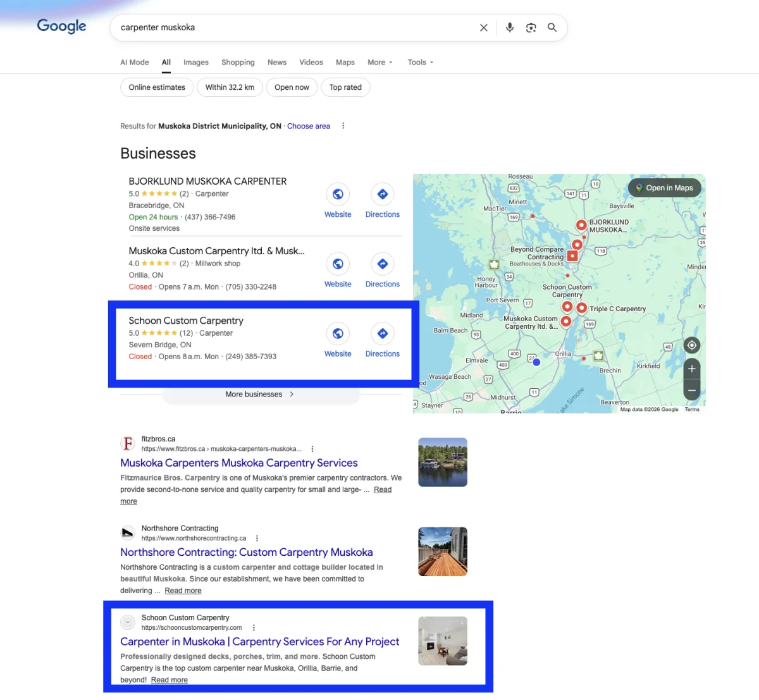Open the fitzbros.ca result three-dot menu
Image resolution: width=759 pixels, height=700 pixels.
(x=312, y=449)
